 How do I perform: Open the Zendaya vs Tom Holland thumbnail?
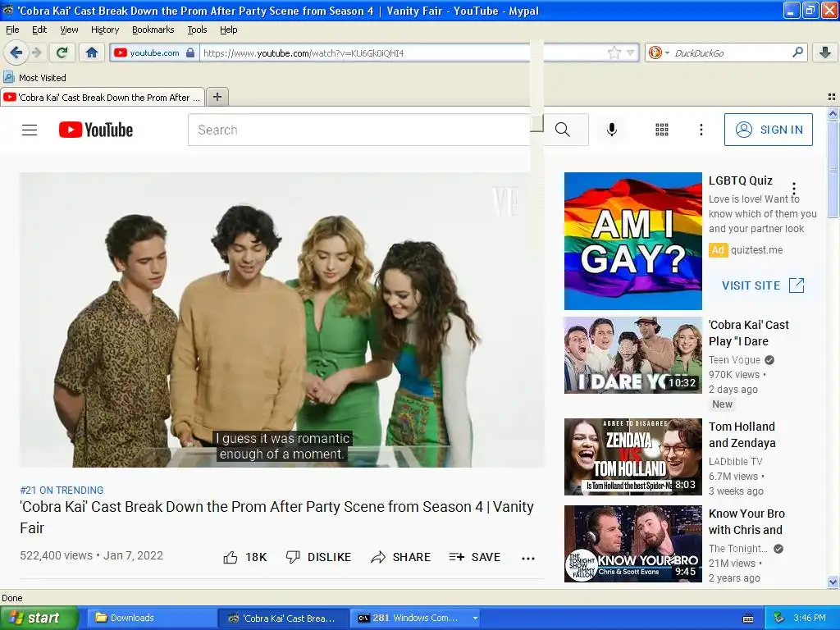click(632, 457)
